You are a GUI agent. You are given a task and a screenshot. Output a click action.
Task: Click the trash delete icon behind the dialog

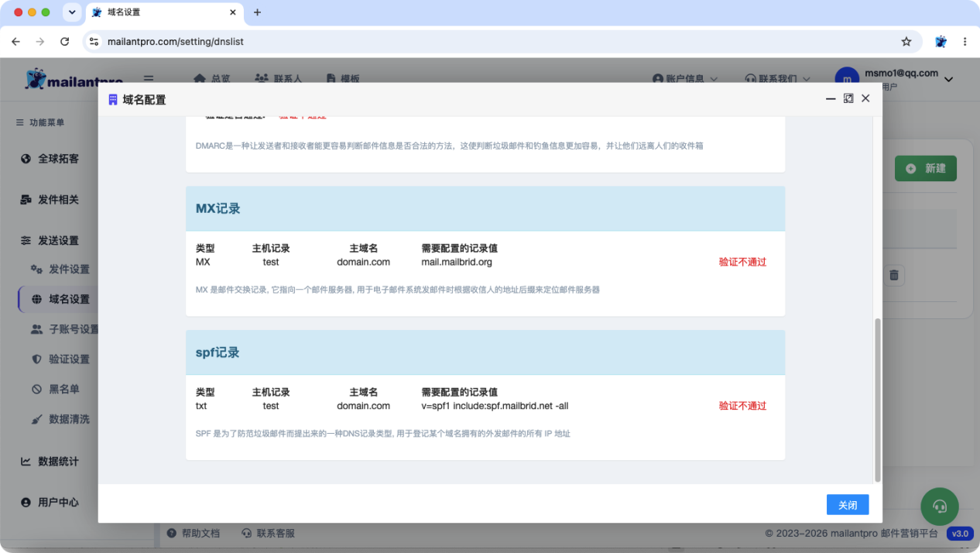(x=894, y=275)
